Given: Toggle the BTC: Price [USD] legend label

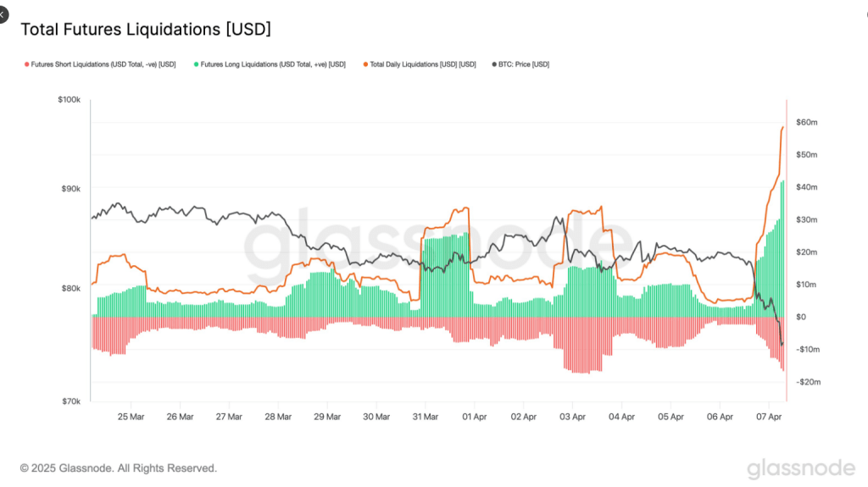Looking at the screenshot, I should click(525, 64).
